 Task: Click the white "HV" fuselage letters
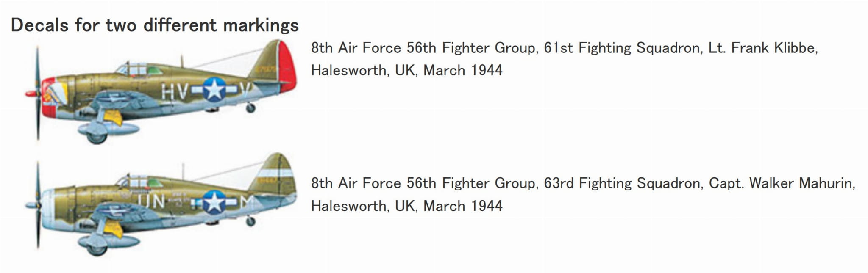[175, 91]
